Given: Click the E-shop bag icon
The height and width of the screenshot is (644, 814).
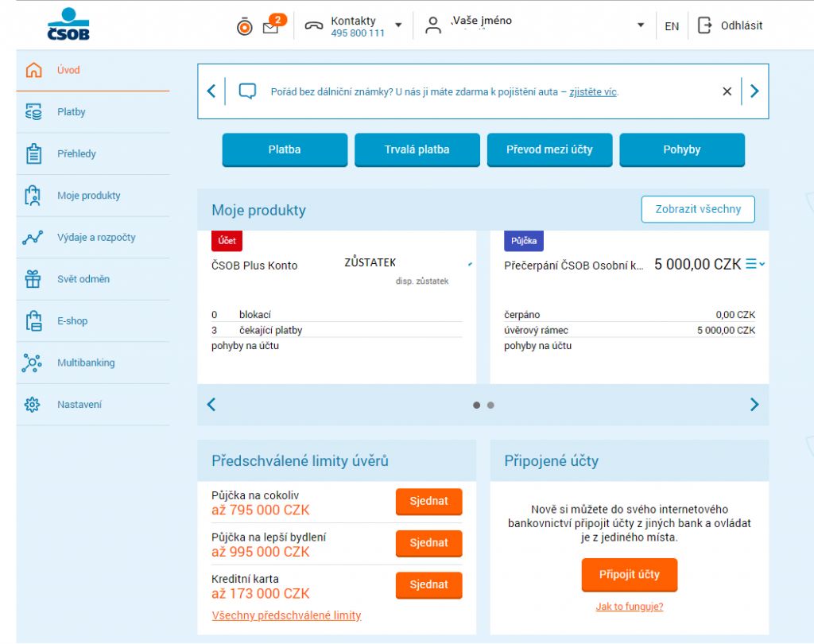Looking at the screenshot, I should click(33, 320).
